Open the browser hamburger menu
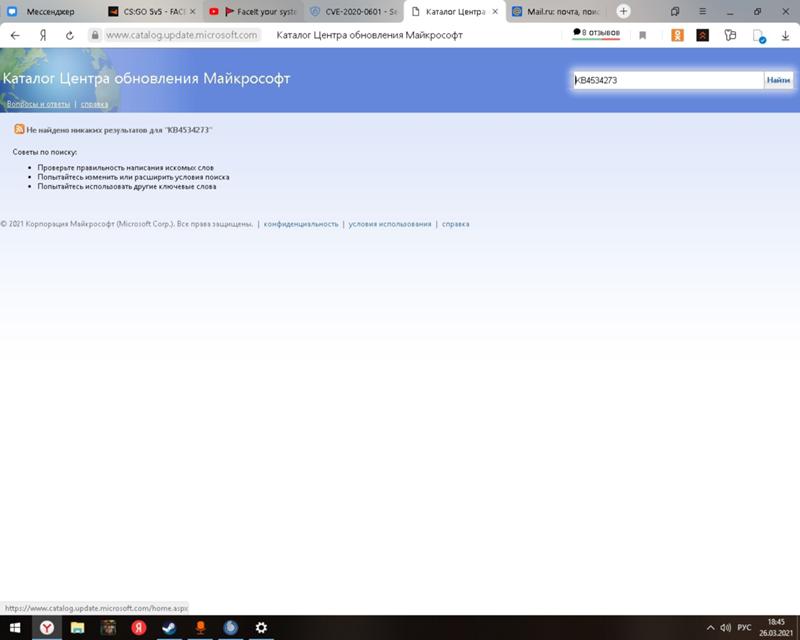The width and height of the screenshot is (800, 640). pos(703,11)
